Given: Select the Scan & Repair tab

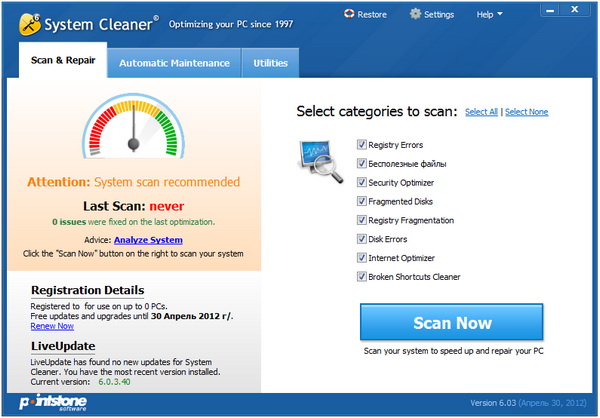Looking at the screenshot, I should pyautogui.click(x=63, y=61).
